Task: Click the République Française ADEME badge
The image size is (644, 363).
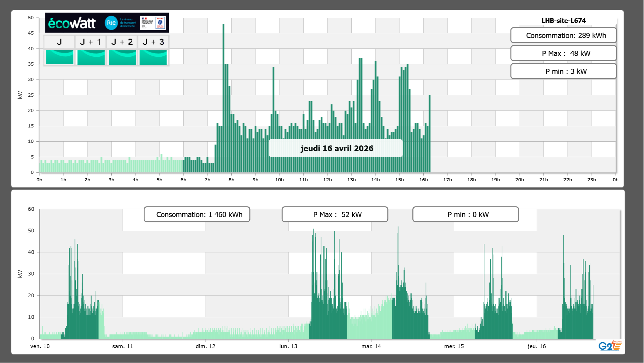Action: [153, 23]
